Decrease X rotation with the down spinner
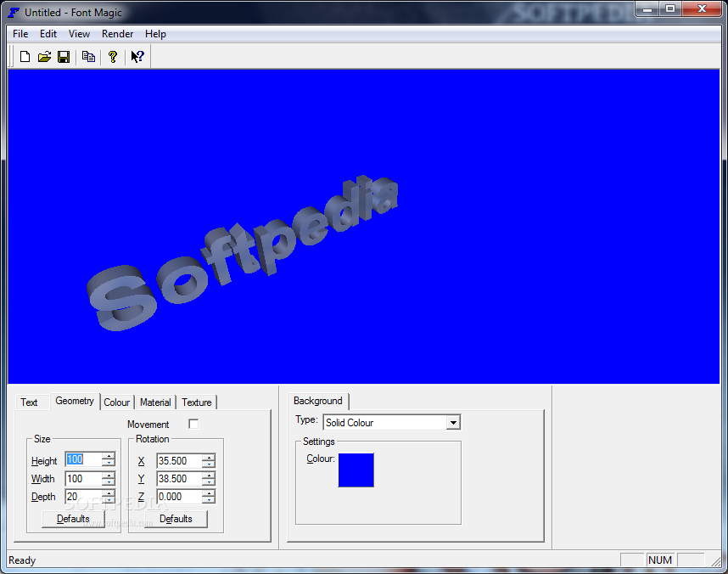 coord(209,464)
